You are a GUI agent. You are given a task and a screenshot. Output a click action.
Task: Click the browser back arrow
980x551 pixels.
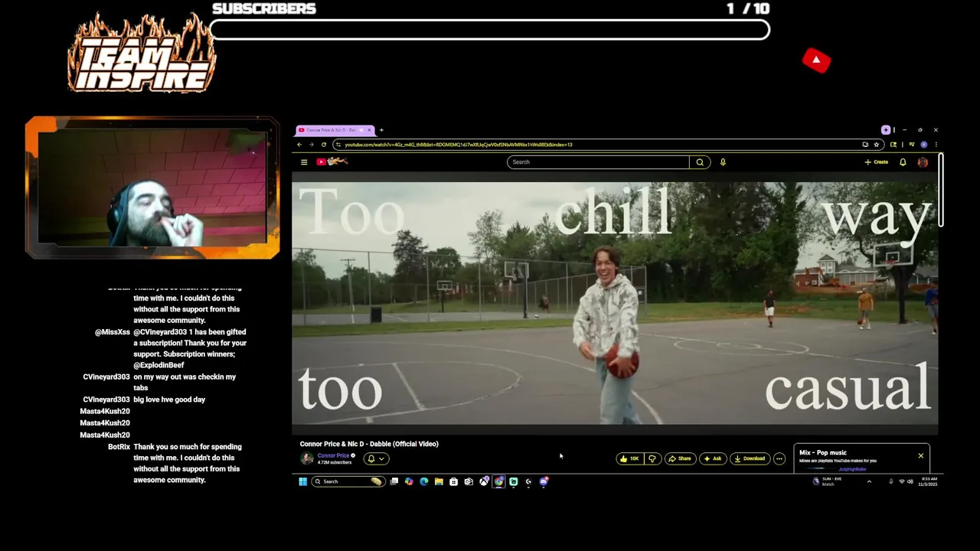pos(299,145)
